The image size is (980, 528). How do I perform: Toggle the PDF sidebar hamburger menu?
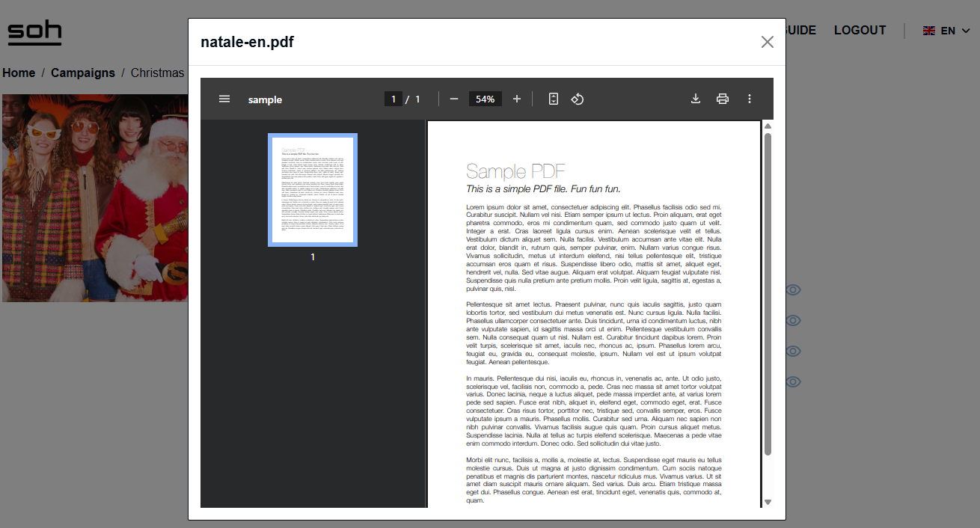tap(224, 99)
